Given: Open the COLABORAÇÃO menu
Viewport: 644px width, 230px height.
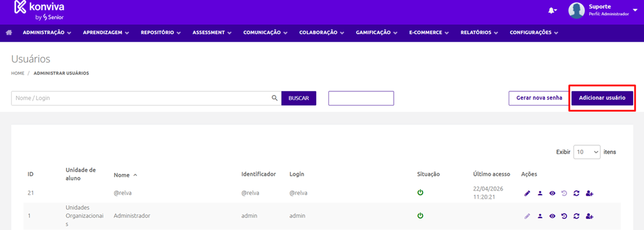Looking at the screenshot, I should [322, 32].
